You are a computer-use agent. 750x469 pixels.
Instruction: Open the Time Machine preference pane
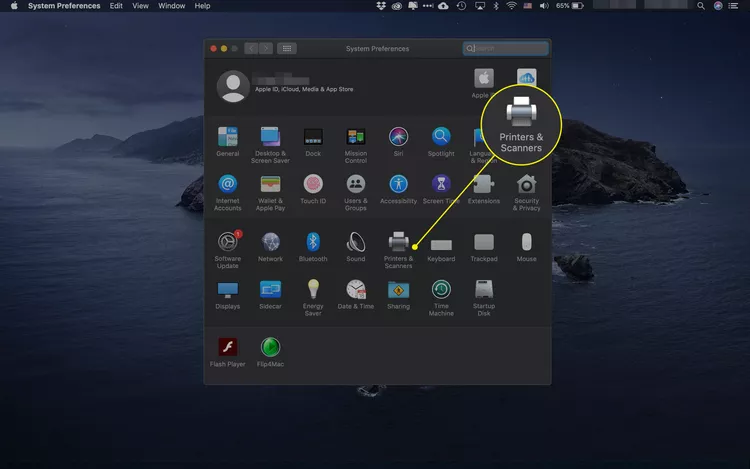point(441,290)
